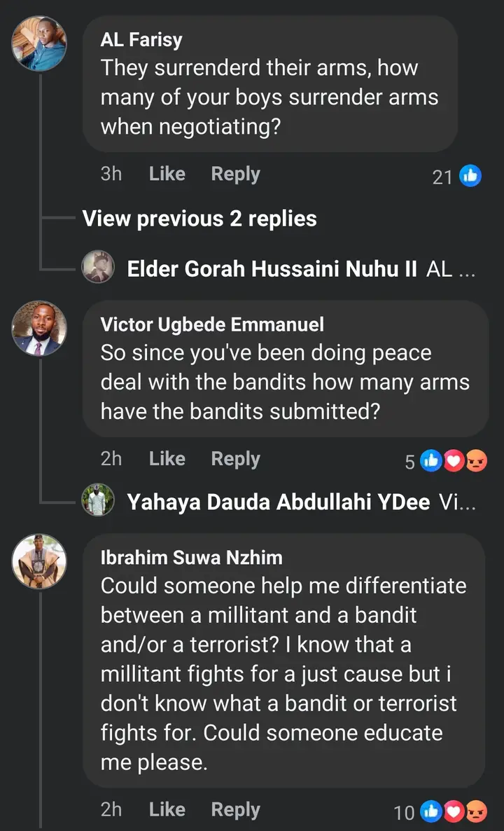The width and height of the screenshot is (504, 831).
Task: Expand View previous 2 replies
Action: click(x=199, y=219)
